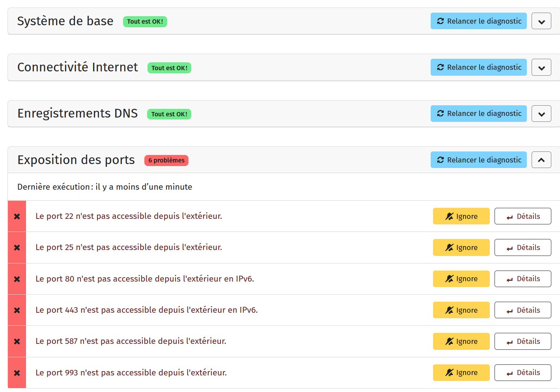Image resolution: width=560 pixels, height=392 pixels.
Task: Relaunch the Exposition des ports diagnostic
Action: click(x=478, y=160)
